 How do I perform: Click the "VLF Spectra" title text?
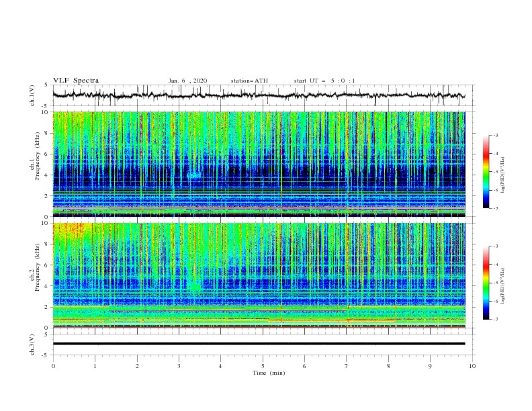76,81
